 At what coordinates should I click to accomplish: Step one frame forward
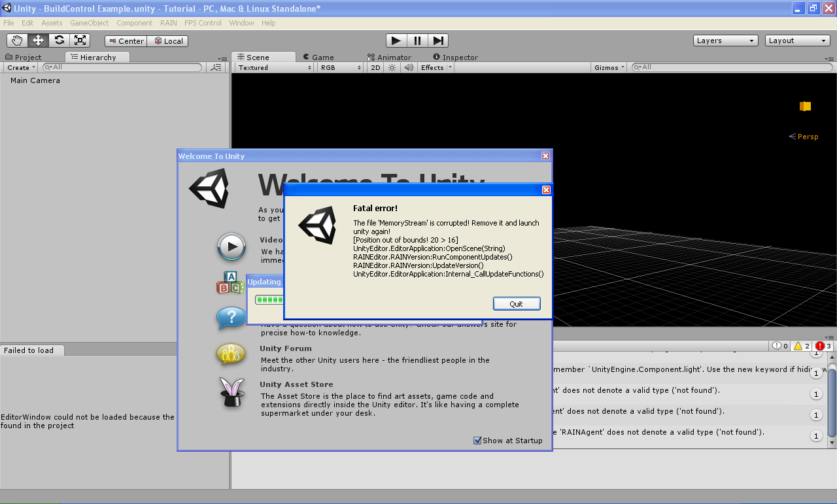point(438,41)
